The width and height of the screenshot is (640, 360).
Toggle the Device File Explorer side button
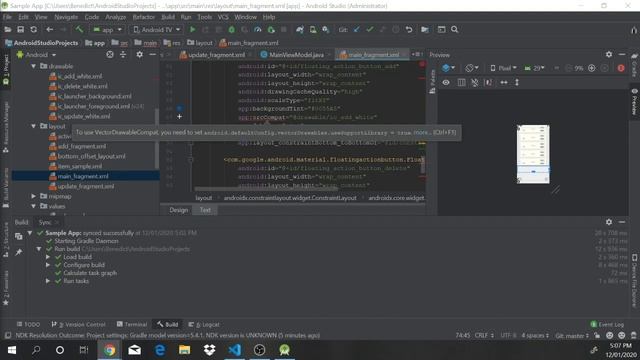[x=634, y=281]
